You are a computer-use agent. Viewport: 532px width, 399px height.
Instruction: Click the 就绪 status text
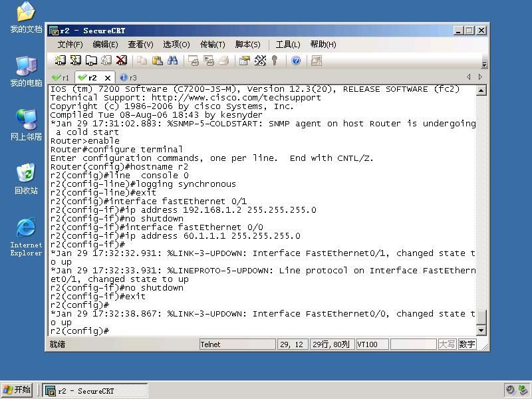57,344
